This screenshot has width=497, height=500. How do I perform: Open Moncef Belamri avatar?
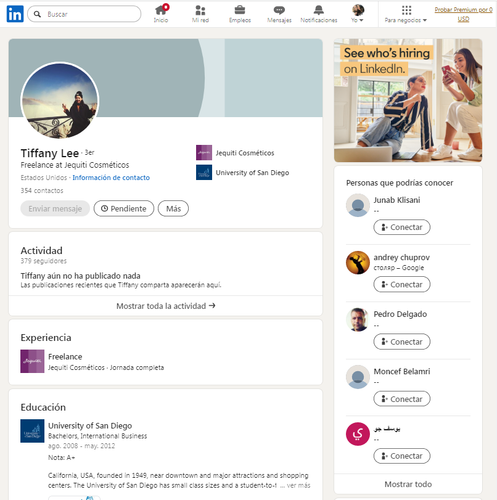(x=358, y=377)
